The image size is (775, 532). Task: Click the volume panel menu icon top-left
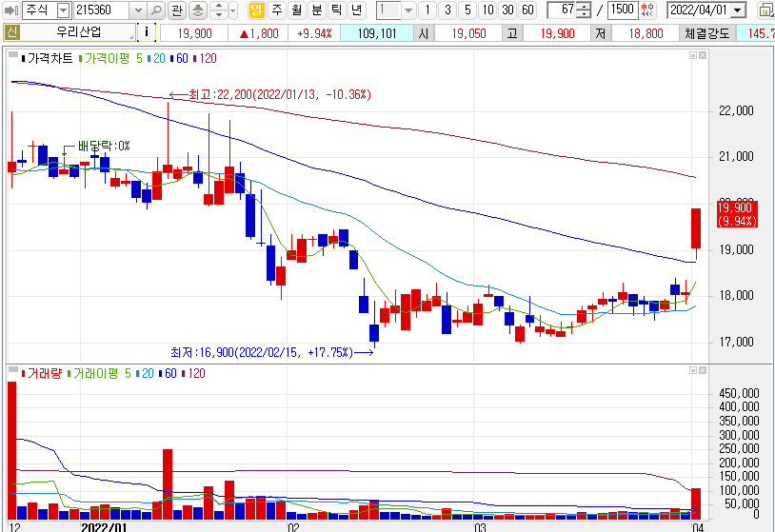click(13, 369)
